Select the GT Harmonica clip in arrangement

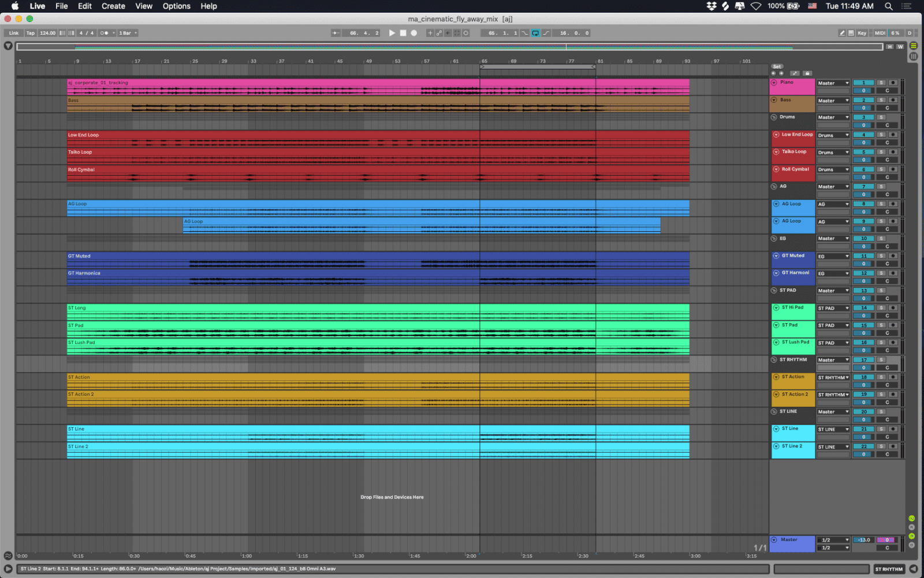click(x=378, y=277)
